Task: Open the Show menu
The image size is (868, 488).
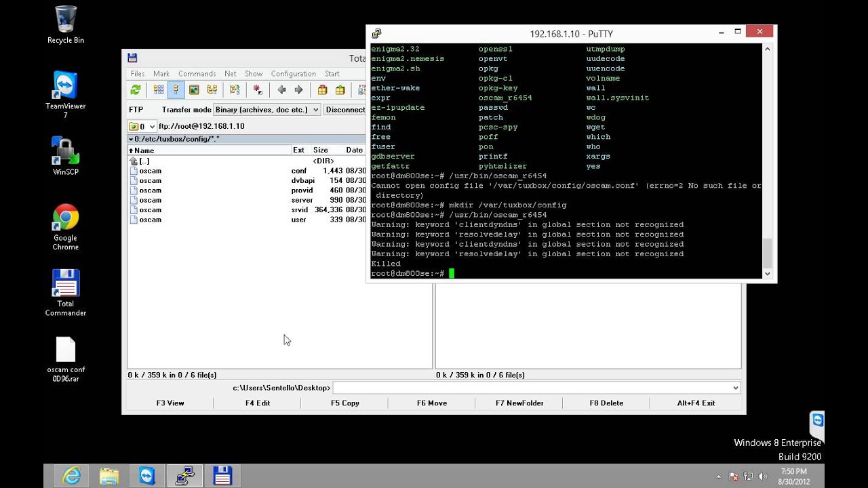Action: click(x=254, y=74)
